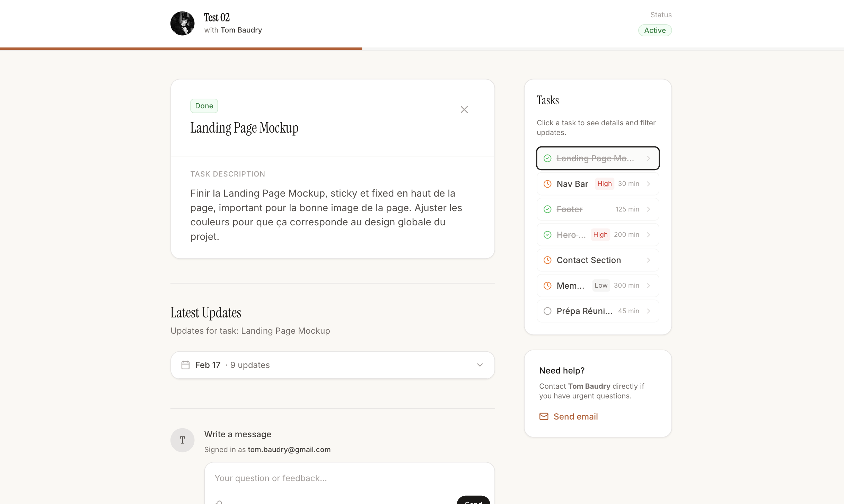Click the checked circle on Landing Page Mo task
Image resolution: width=844 pixels, height=504 pixels.
[x=547, y=158]
